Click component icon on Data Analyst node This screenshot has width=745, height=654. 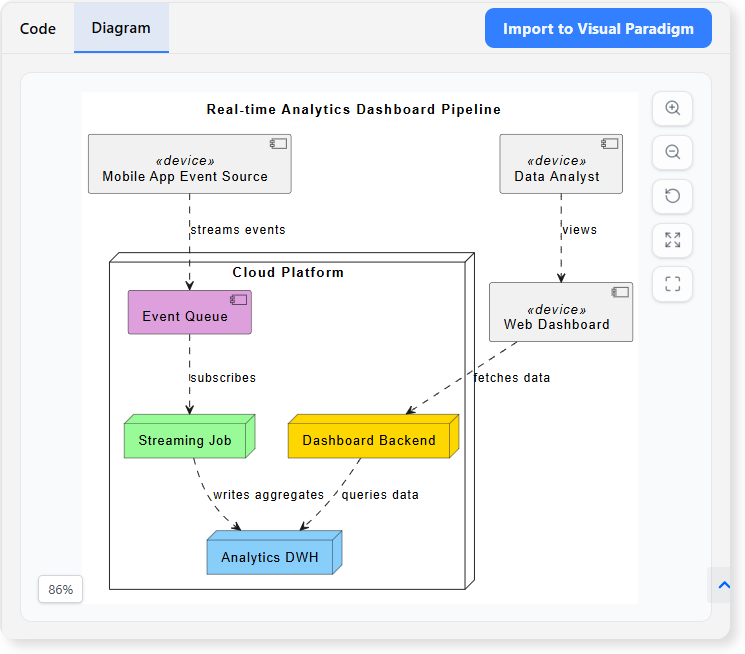pyautogui.click(x=610, y=144)
